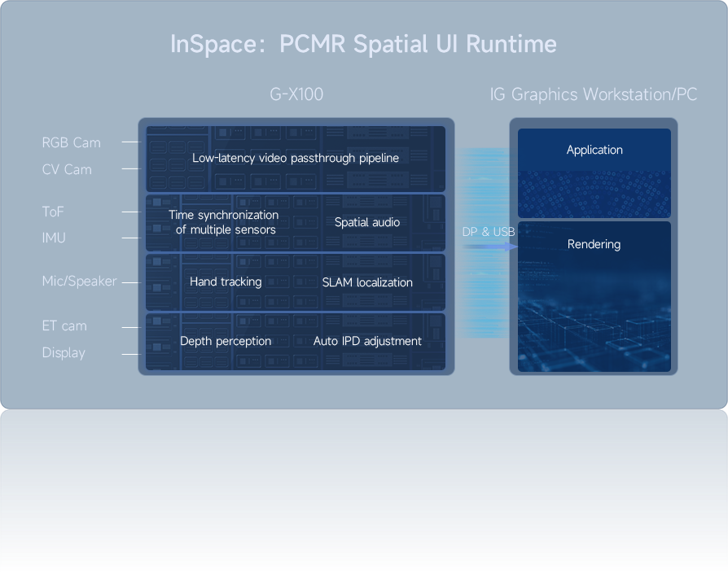Click the IMU label
This screenshot has width=728, height=572.
tap(54, 238)
